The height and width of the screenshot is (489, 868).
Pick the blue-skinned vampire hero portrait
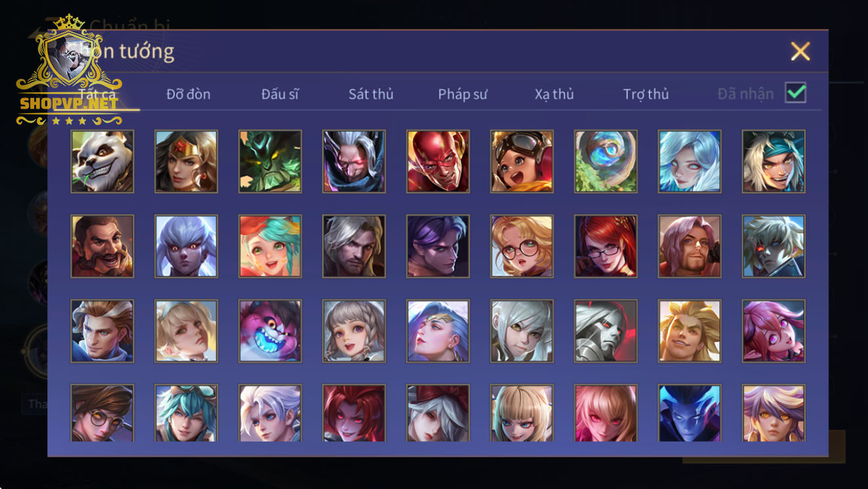[x=690, y=413]
